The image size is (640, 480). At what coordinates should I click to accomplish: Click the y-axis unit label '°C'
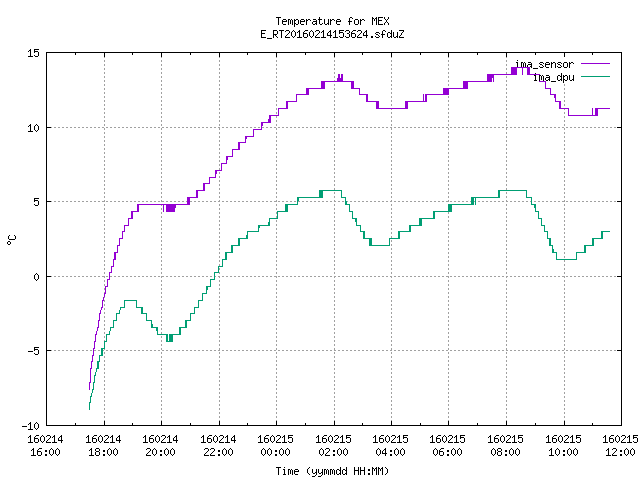pyautogui.click(x=11, y=240)
